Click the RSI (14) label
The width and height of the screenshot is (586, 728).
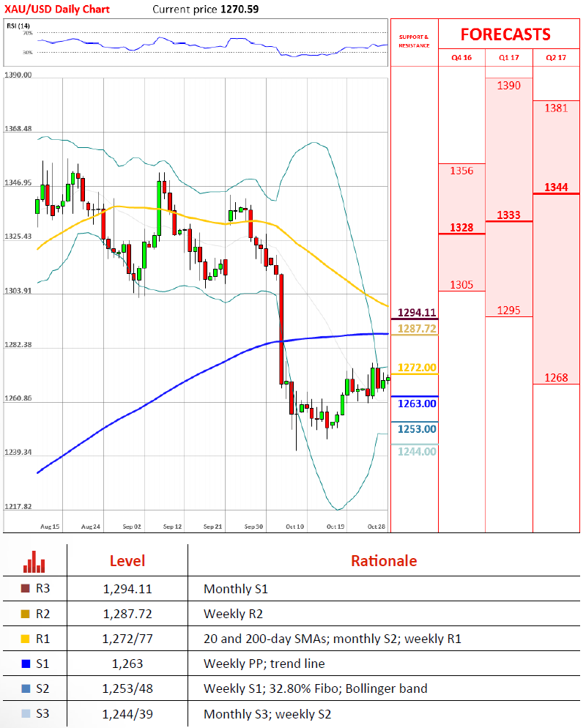tap(18, 26)
